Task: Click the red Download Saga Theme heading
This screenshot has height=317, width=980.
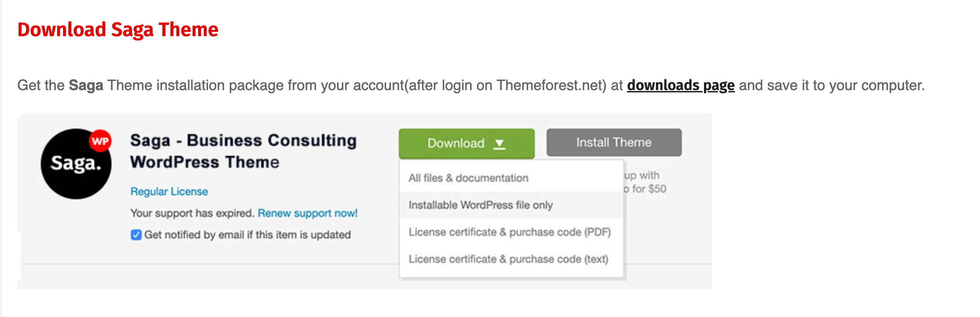Action: pos(118,30)
